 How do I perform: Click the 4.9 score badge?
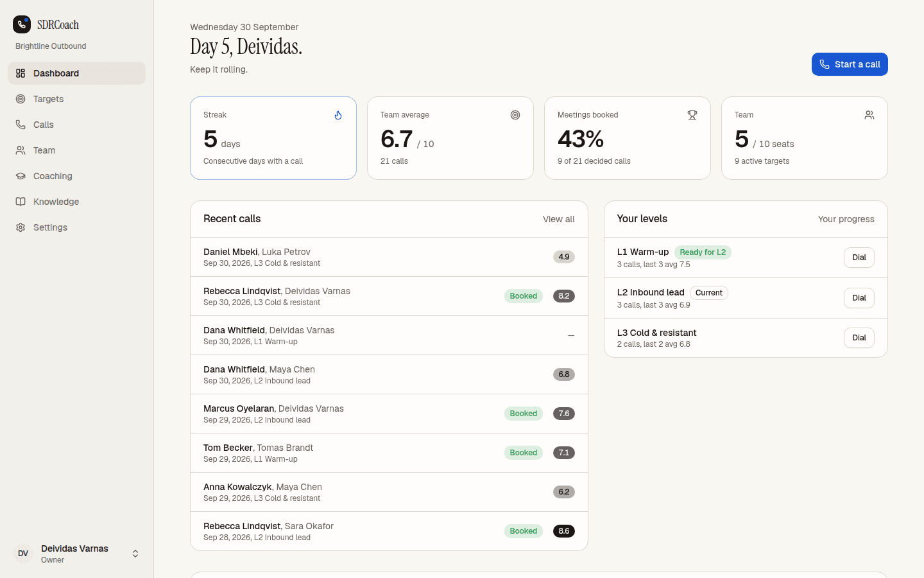pos(564,257)
